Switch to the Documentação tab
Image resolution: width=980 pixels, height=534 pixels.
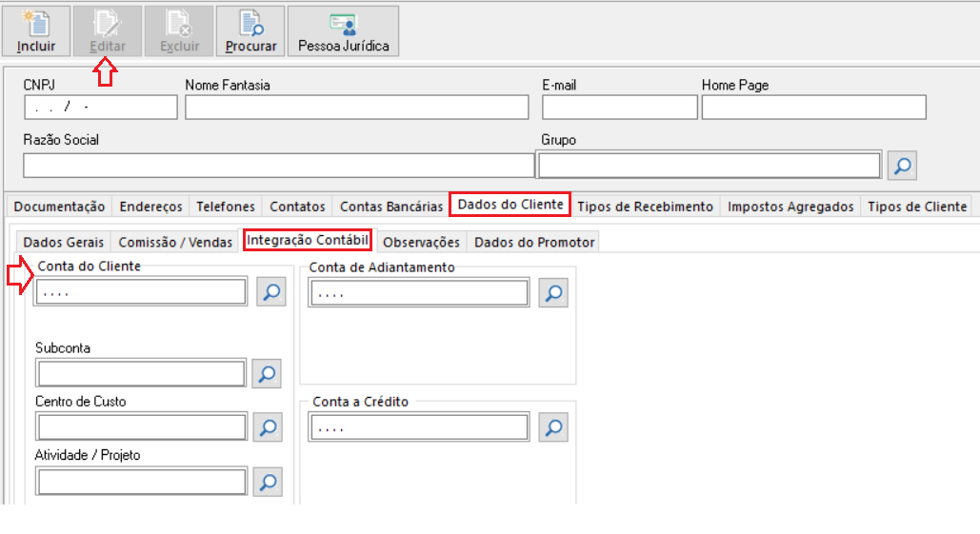point(59,207)
